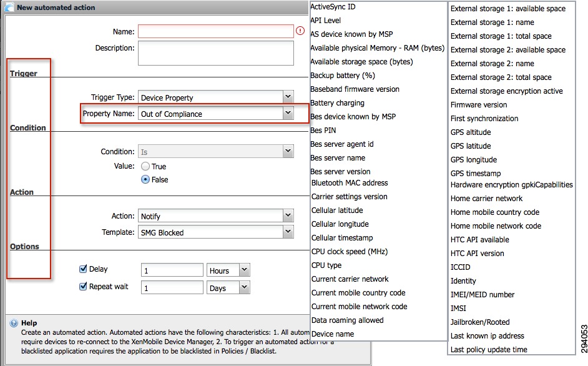Select Bes server name option
Screen dimensions: 588x366
click(338, 158)
